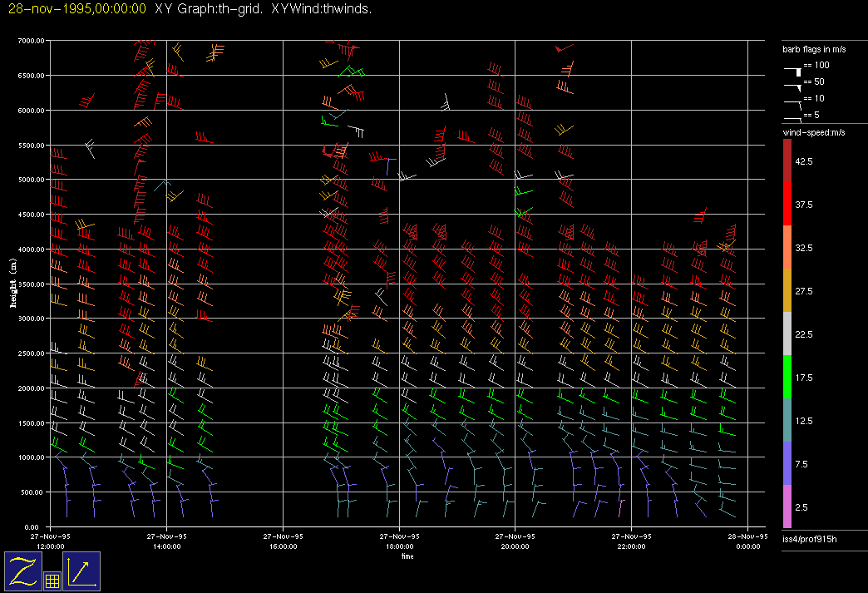The width and height of the screenshot is (868, 593).
Task: Click the dark red 42.5 color swatch
Action: (x=787, y=161)
